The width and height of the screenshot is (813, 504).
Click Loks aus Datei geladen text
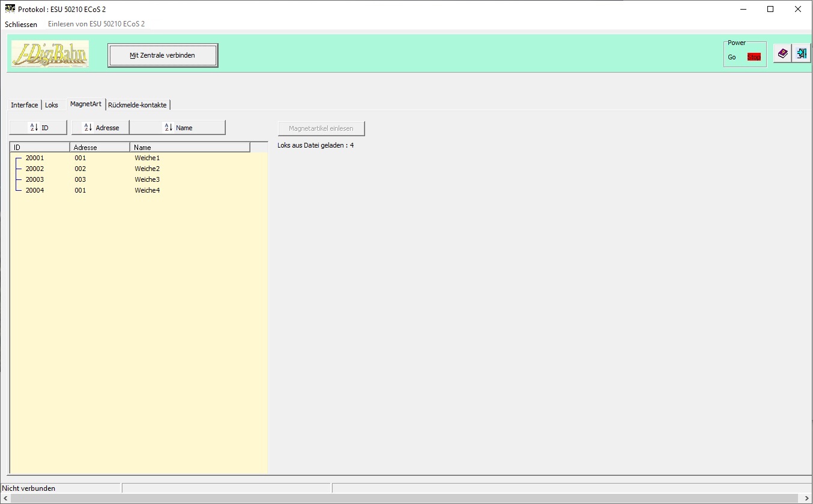pyautogui.click(x=315, y=145)
